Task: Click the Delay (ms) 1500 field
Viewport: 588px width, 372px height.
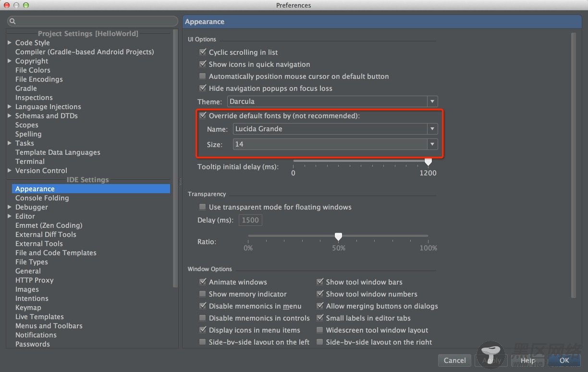Action: pos(250,220)
